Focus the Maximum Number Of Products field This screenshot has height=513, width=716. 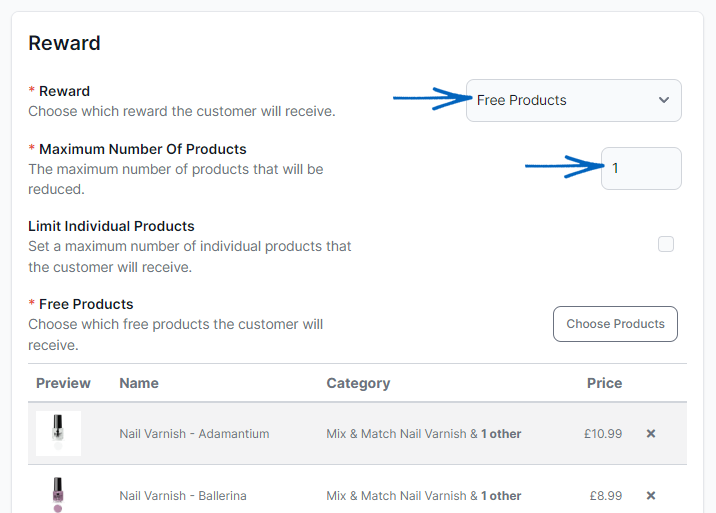[x=641, y=168]
